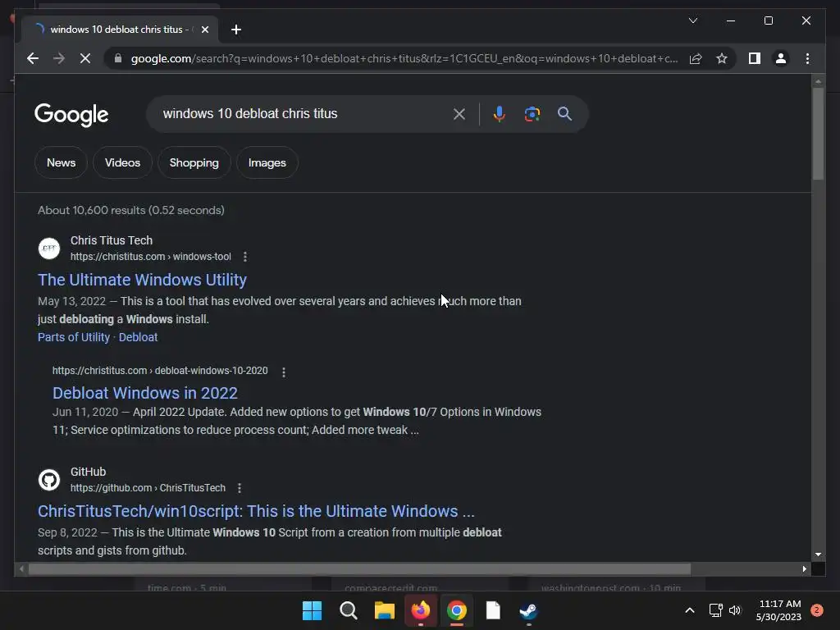Open options for debloat-windows-10-2020 result
Image resolution: width=840 pixels, height=630 pixels.
tap(283, 372)
